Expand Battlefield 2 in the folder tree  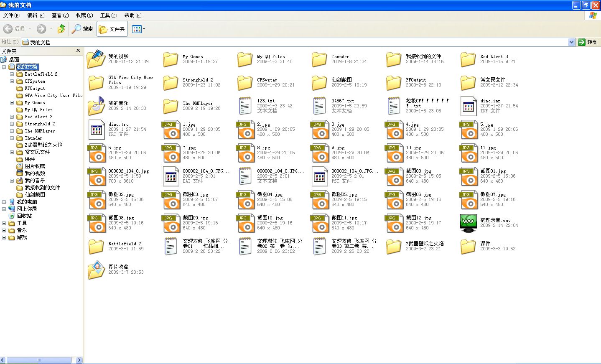pyautogui.click(x=12, y=74)
